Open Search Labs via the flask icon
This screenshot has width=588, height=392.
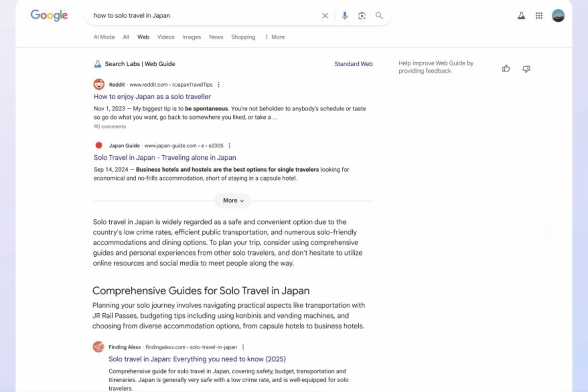pos(521,15)
